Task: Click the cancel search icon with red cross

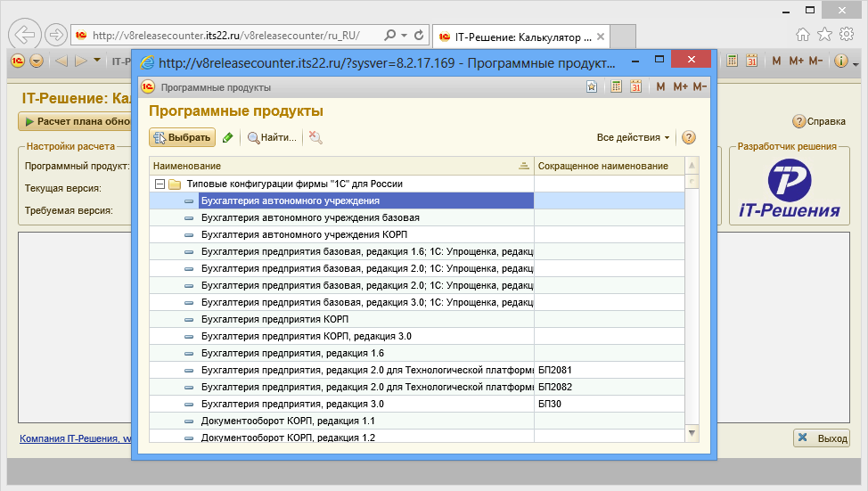Action: [315, 137]
